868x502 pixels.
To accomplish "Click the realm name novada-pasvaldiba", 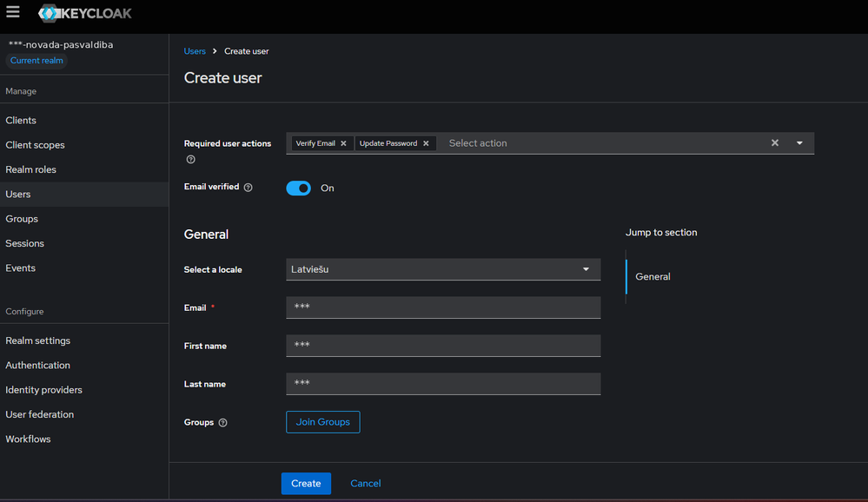I will click(61, 45).
